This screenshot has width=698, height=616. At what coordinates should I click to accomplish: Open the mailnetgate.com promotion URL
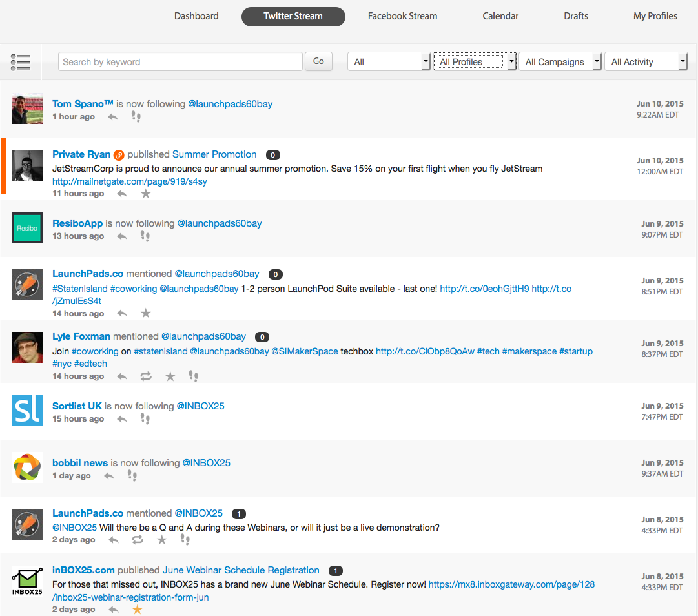tap(130, 181)
